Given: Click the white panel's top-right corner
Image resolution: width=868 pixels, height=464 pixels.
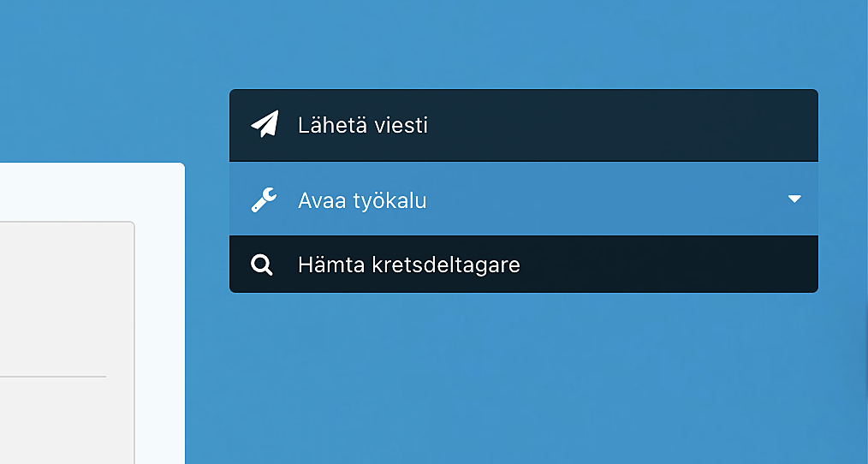Looking at the screenshot, I should click(181, 167).
